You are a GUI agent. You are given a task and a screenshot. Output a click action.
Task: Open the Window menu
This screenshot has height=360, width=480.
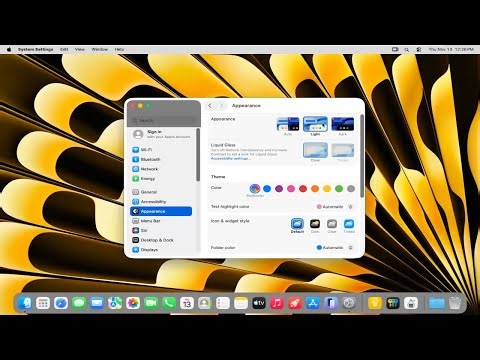[100, 49]
